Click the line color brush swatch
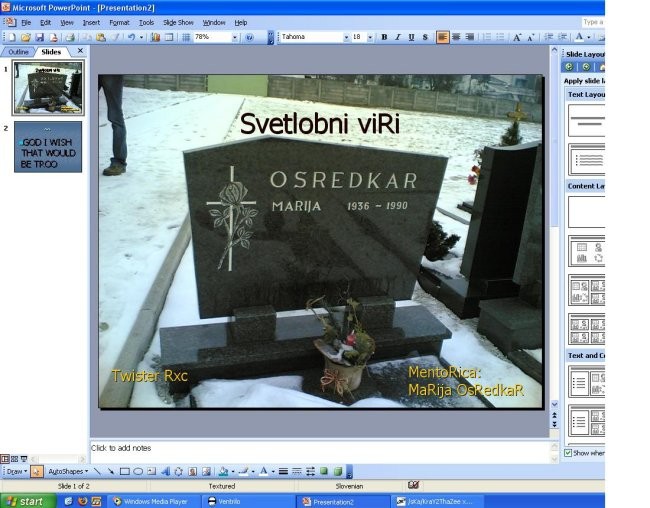The width and height of the screenshot is (650, 508). [x=243, y=472]
